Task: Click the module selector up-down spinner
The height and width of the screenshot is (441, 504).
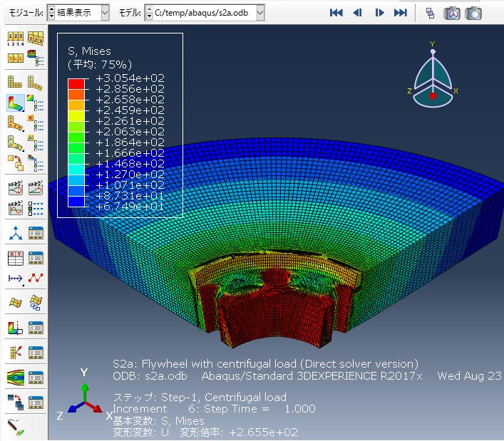Action: (x=51, y=12)
